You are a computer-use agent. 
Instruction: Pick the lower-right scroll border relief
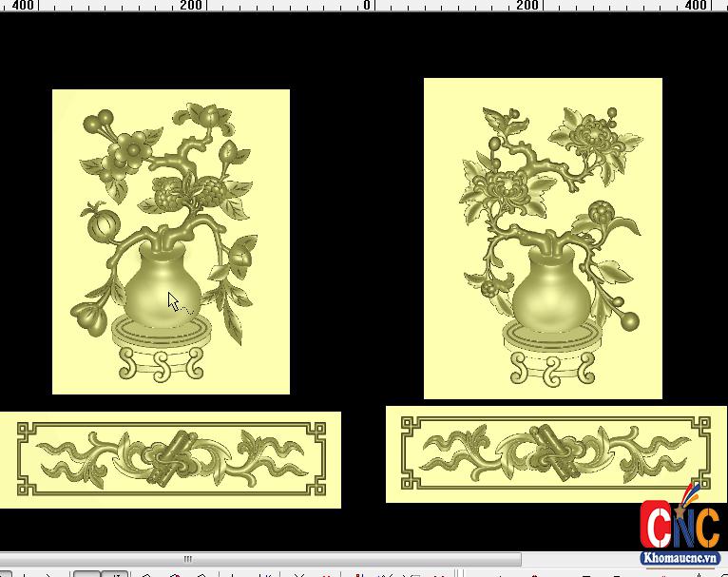[556, 454]
